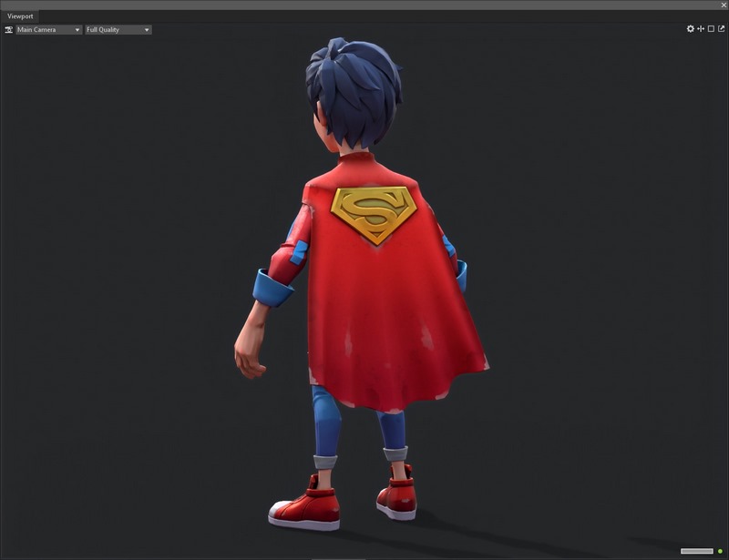729x560 pixels.
Task: Open the Main Camera dropdown
Action: click(49, 30)
